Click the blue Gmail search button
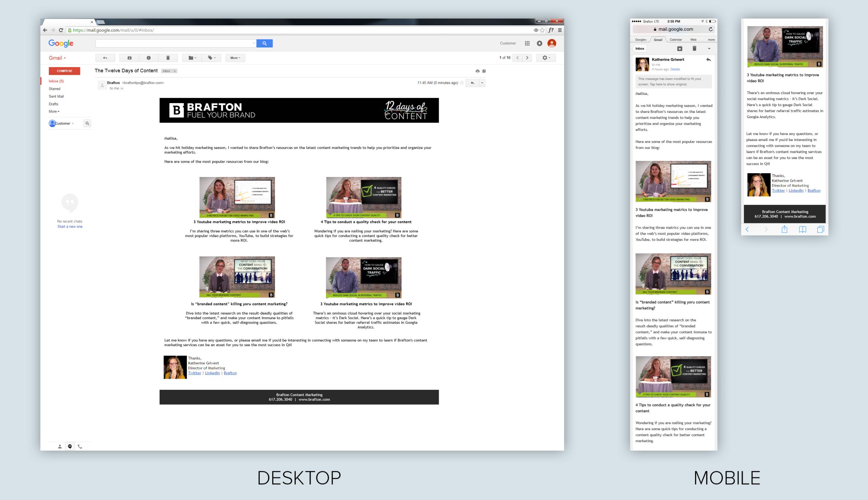This screenshot has height=500, width=868. pos(264,43)
